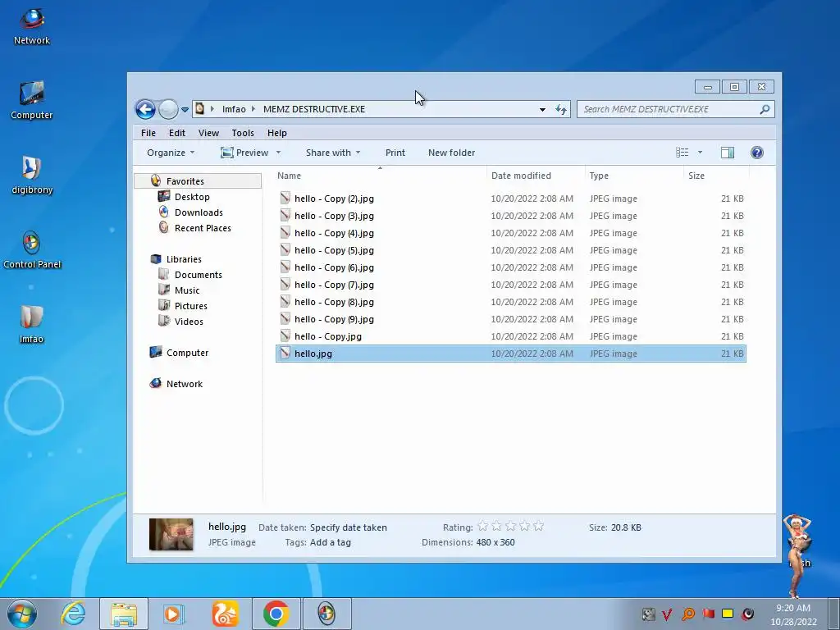840x630 pixels.
Task: Click the hello.jpg file icon
Action: click(x=285, y=353)
